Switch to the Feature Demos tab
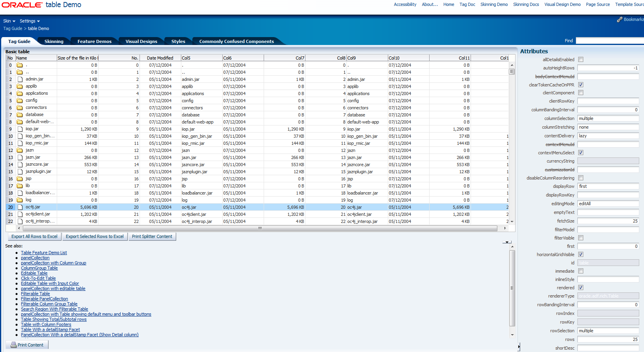644x352 pixels. (x=94, y=41)
